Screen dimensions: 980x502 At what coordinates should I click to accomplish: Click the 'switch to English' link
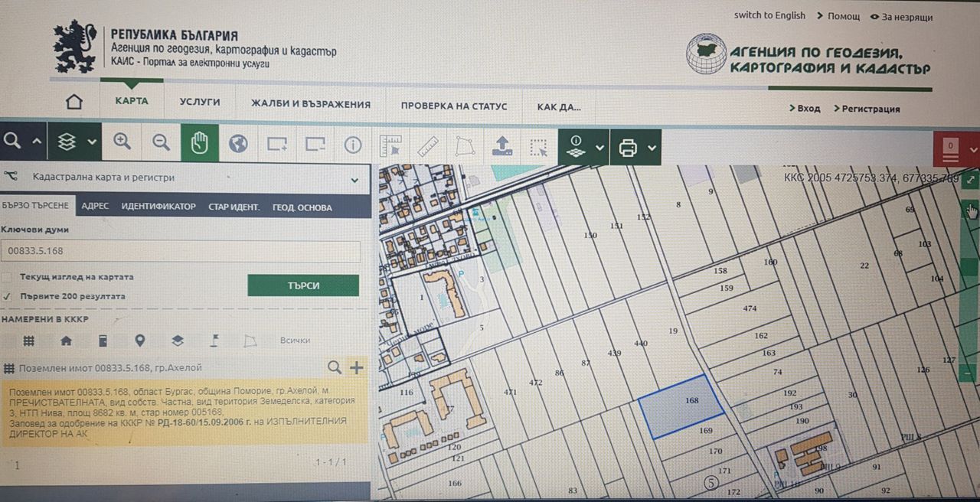(x=769, y=15)
